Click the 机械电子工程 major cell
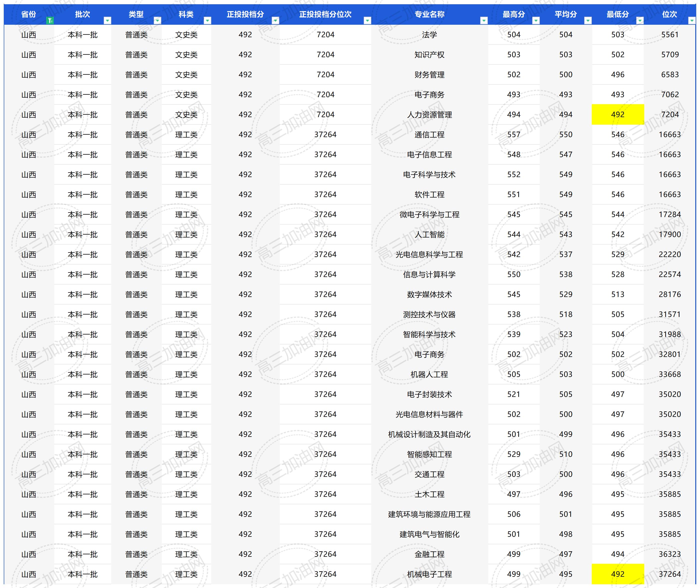The width and height of the screenshot is (700, 588). (429, 574)
